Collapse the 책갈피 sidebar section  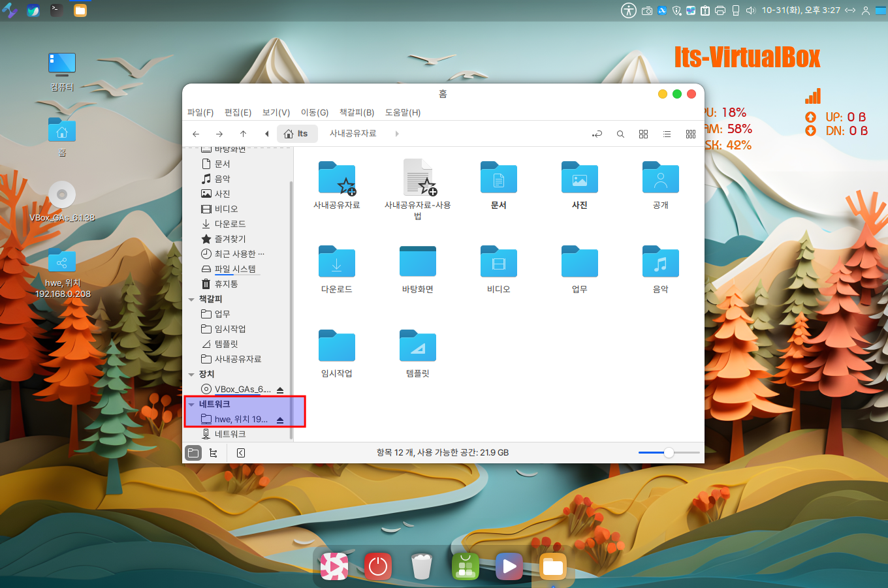pyautogui.click(x=191, y=300)
